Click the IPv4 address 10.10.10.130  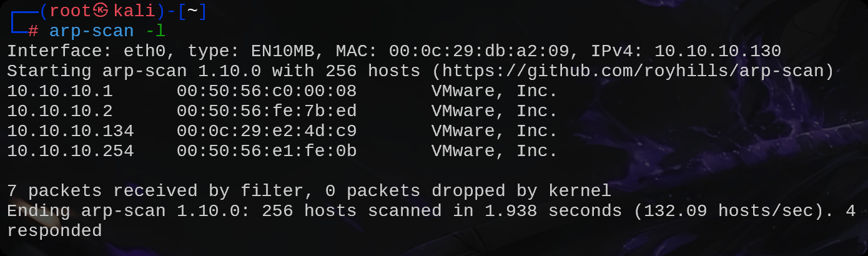click(718, 51)
